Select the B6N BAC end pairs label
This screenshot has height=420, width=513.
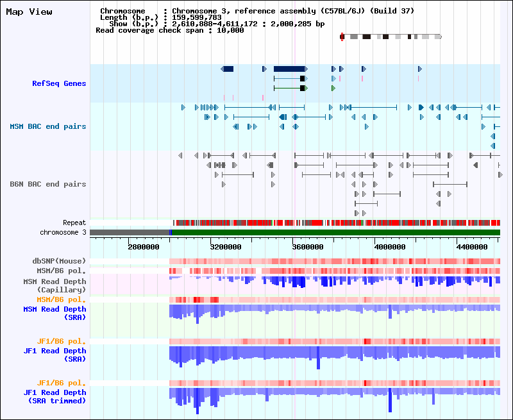pos(48,184)
